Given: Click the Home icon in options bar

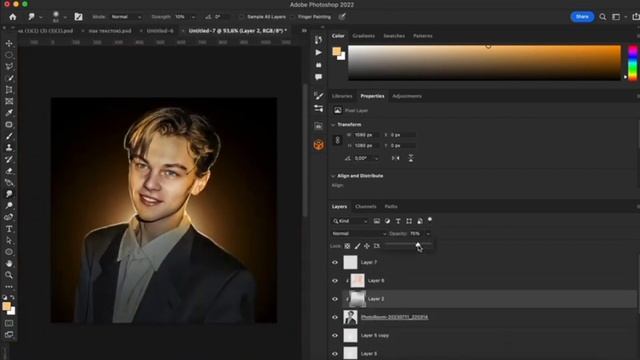Looking at the screenshot, I should [x=13, y=17].
